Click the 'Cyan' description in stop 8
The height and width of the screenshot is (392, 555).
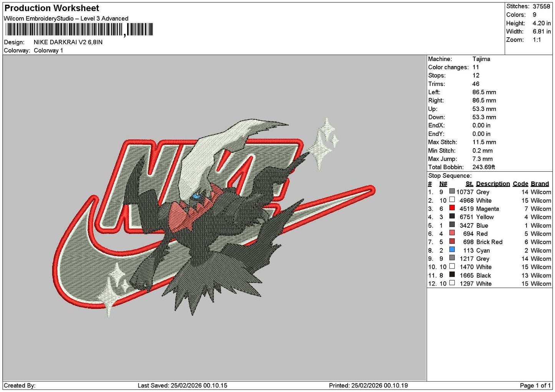(483, 250)
